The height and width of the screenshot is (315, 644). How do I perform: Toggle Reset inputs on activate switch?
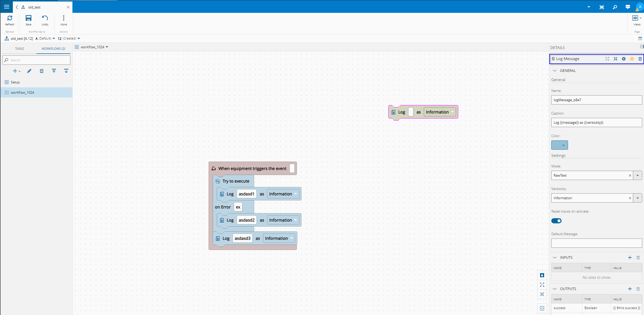(556, 221)
